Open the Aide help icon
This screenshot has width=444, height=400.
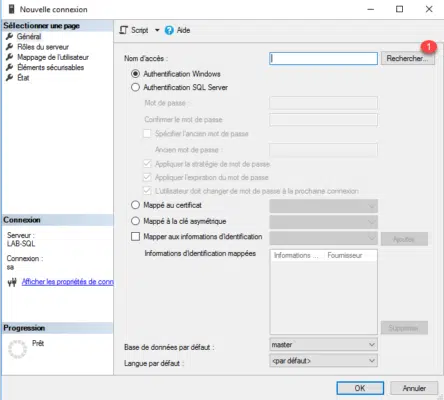[169, 30]
